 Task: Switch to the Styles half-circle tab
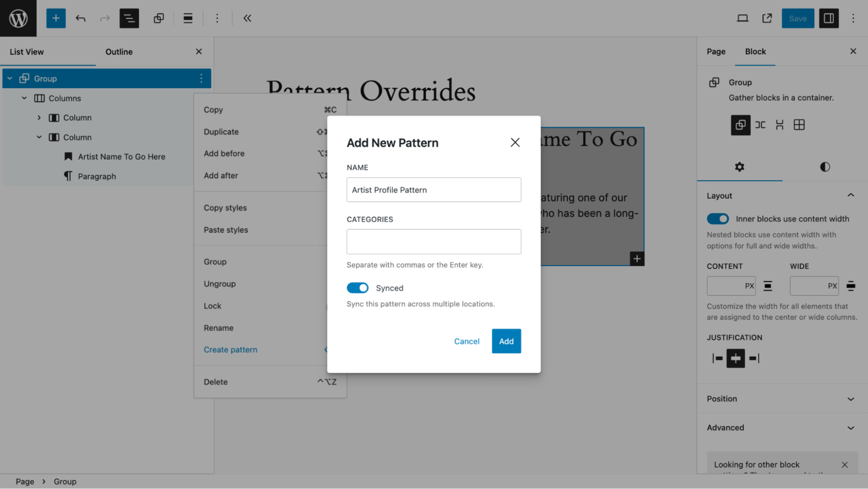(x=825, y=167)
